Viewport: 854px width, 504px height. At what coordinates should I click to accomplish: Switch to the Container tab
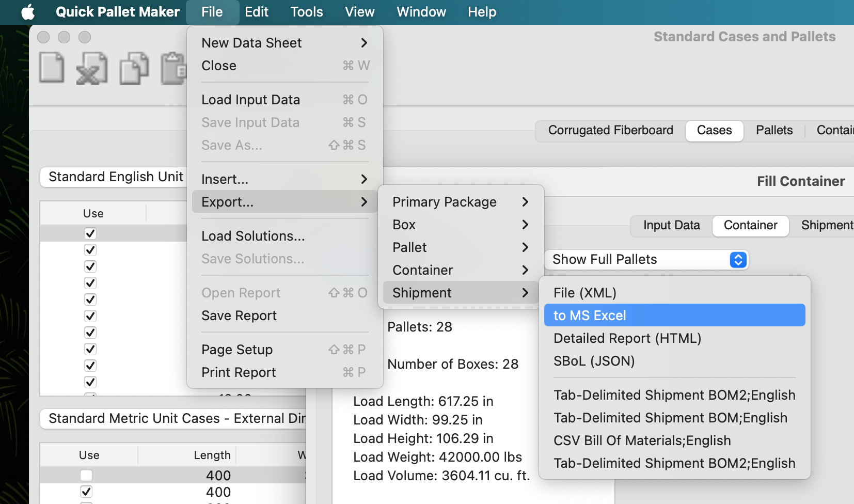pos(750,226)
